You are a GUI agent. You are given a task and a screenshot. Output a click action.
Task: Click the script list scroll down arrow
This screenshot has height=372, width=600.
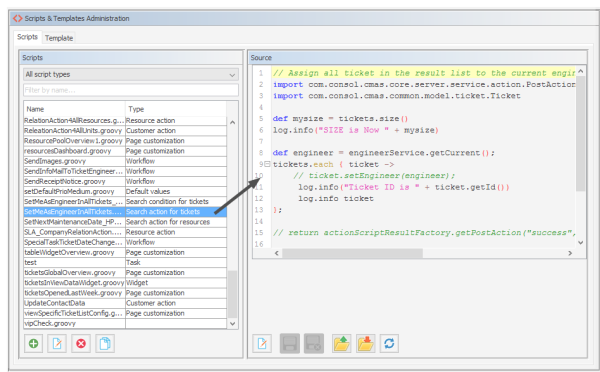tap(232, 323)
